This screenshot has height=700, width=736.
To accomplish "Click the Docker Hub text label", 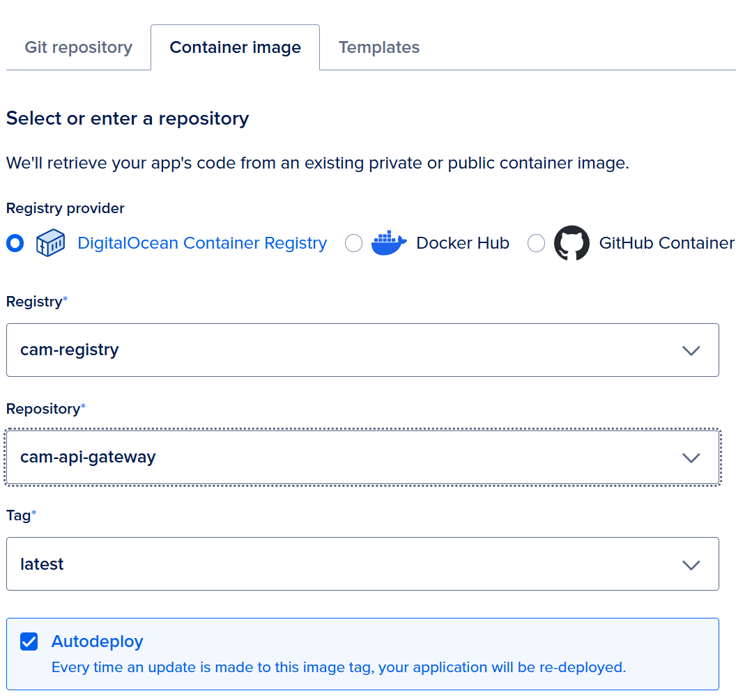I will pyautogui.click(x=463, y=243).
